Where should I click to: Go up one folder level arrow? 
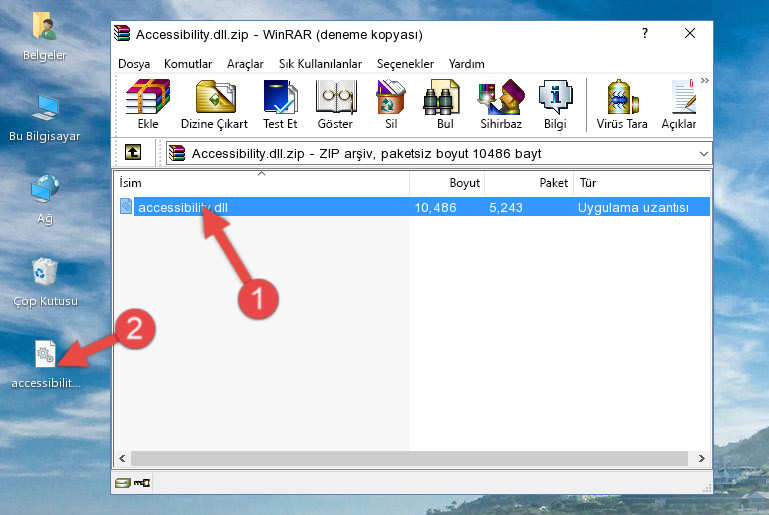(133, 153)
